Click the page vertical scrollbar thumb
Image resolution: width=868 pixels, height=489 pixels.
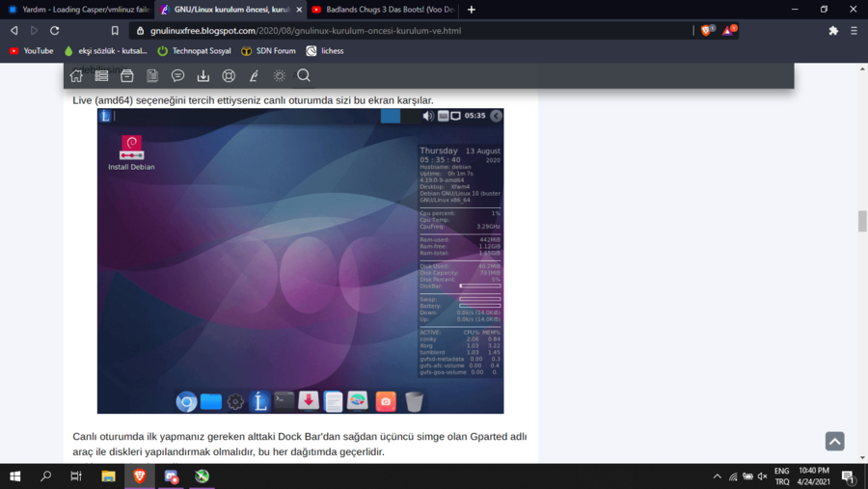(x=862, y=222)
